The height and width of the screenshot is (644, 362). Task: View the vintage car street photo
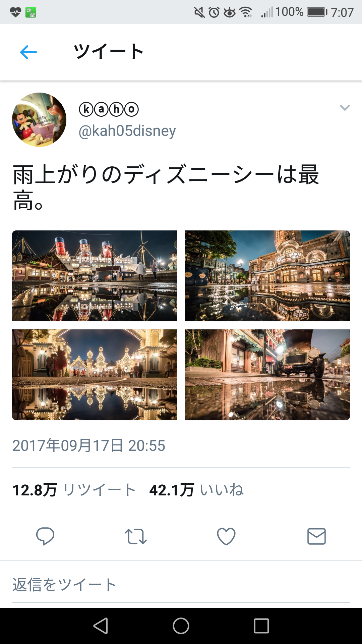coord(267,375)
